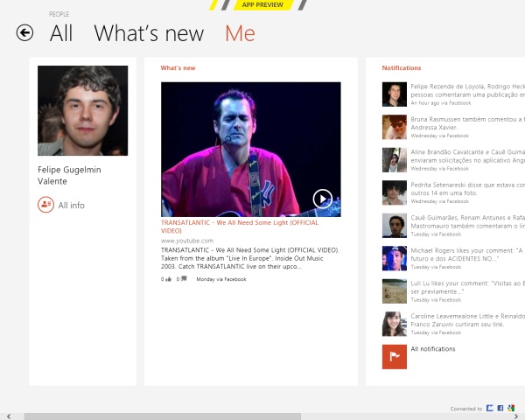The image size is (525, 420).
Task: Like the post with the thumbs-up icon
Action: tap(166, 279)
